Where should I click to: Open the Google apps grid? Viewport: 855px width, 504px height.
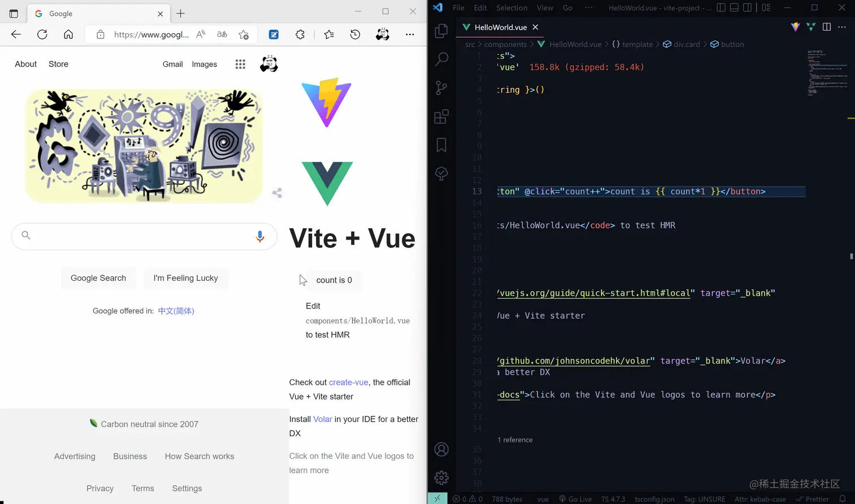click(240, 64)
